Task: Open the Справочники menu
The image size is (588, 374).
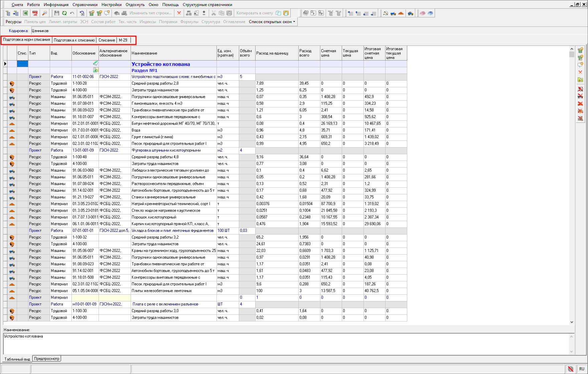Action: click(x=85, y=5)
